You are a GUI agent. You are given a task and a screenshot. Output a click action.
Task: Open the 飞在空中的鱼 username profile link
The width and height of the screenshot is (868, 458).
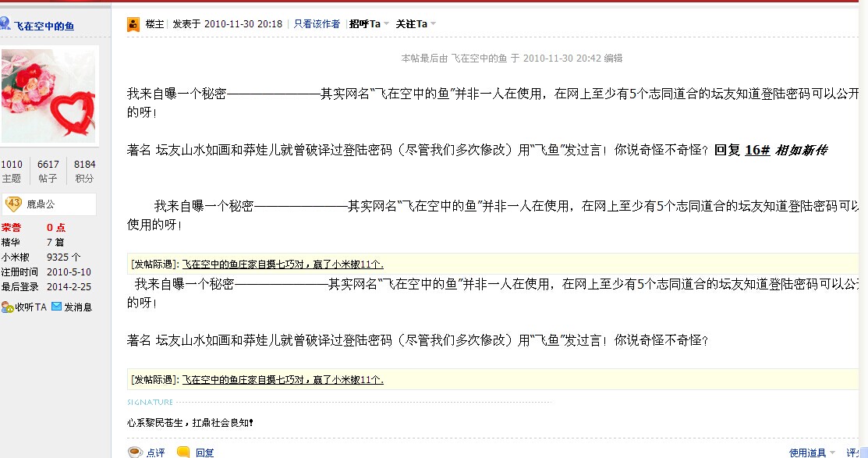pyautogui.click(x=44, y=27)
